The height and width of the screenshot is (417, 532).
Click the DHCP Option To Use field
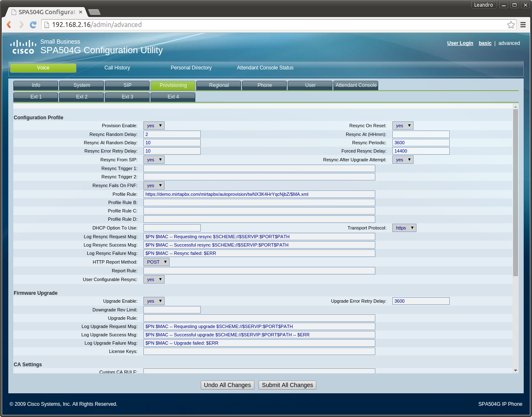point(172,228)
